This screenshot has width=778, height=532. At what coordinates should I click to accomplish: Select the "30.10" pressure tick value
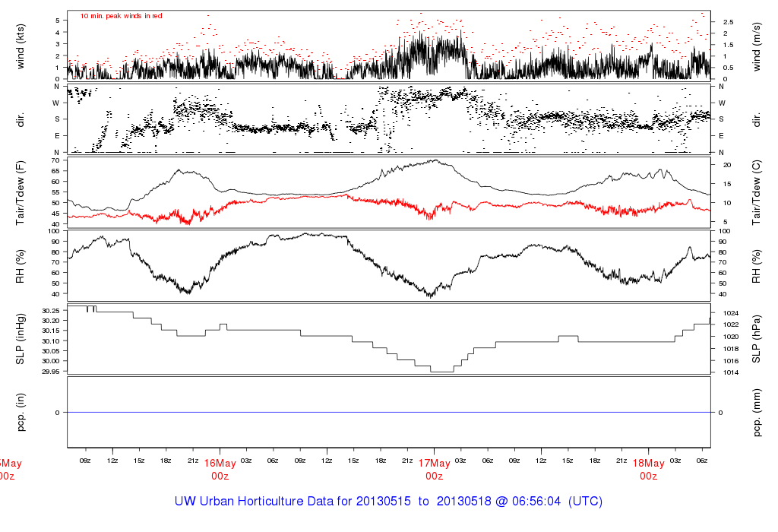tap(51, 341)
